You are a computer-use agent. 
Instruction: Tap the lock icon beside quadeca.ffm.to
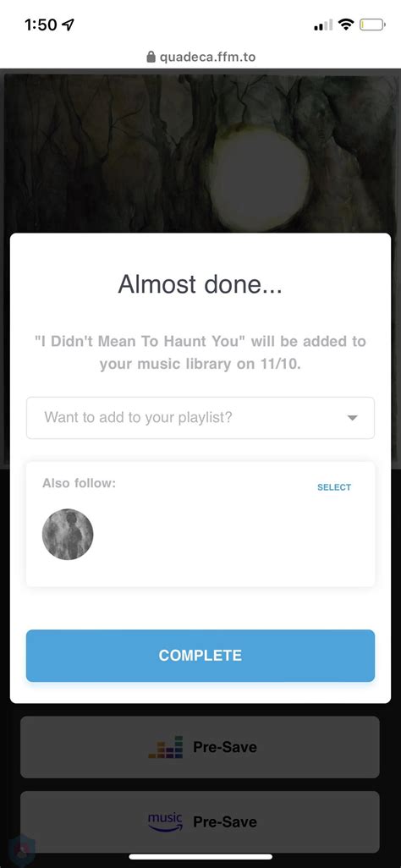coord(151,57)
